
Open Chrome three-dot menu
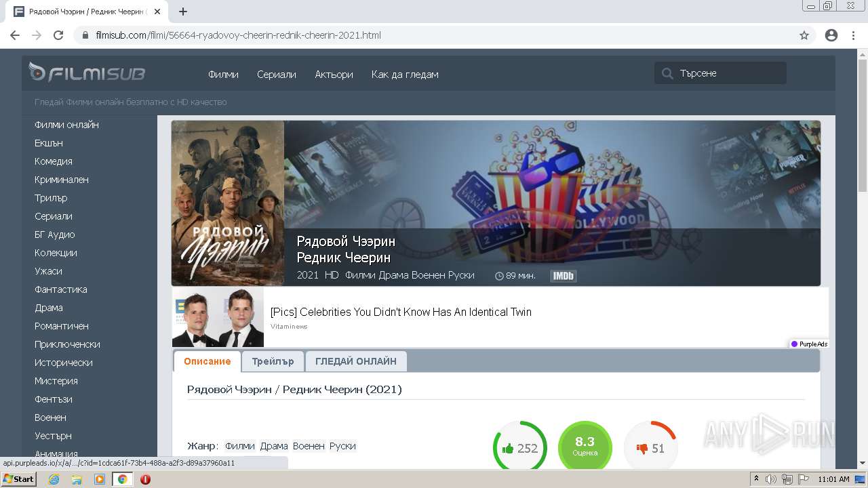coord(853,35)
